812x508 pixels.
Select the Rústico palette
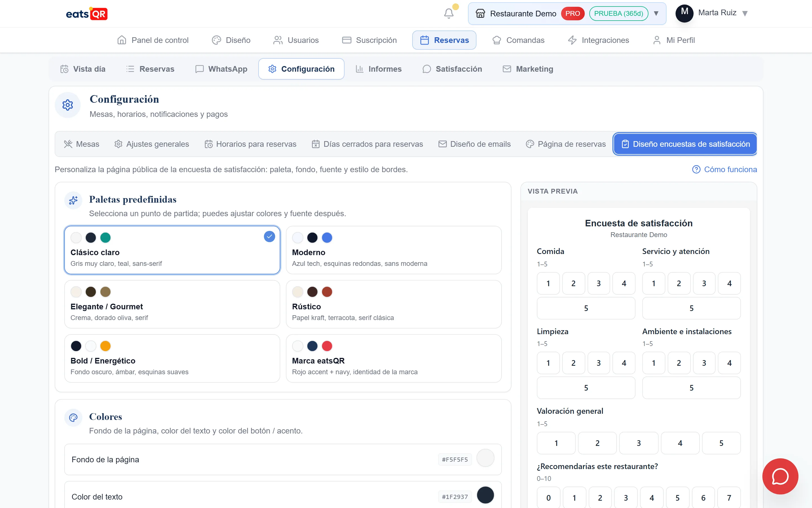click(394, 304)
